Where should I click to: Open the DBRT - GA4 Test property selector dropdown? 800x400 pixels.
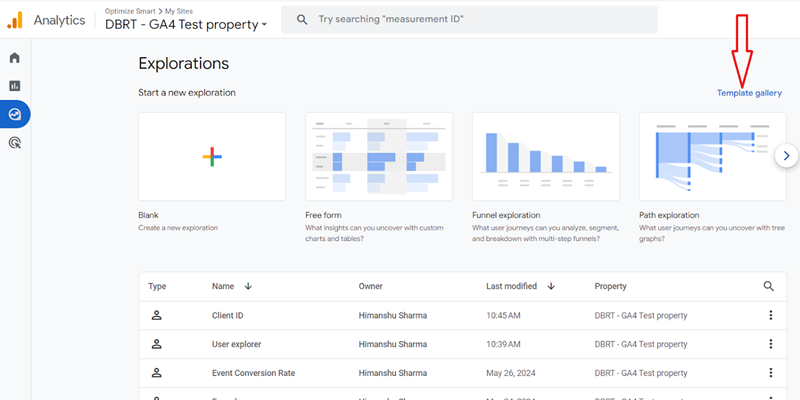pos(186,24)
